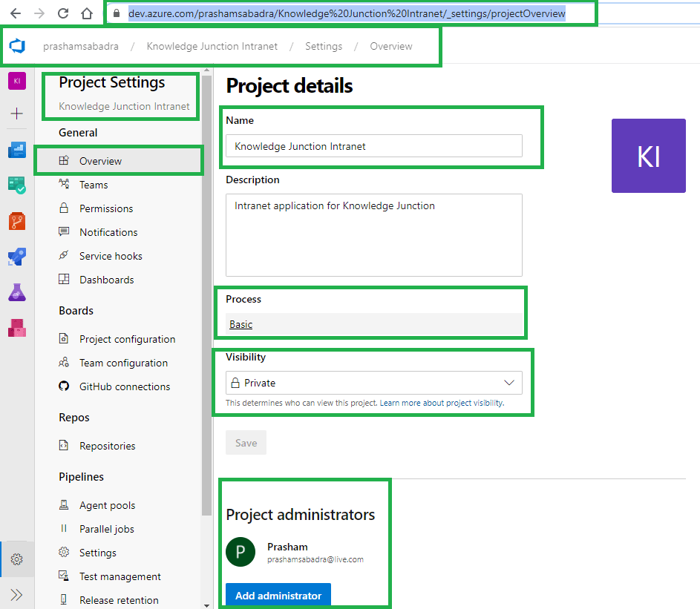Click the settings panel scrollbar down arrow

(206, 605)
